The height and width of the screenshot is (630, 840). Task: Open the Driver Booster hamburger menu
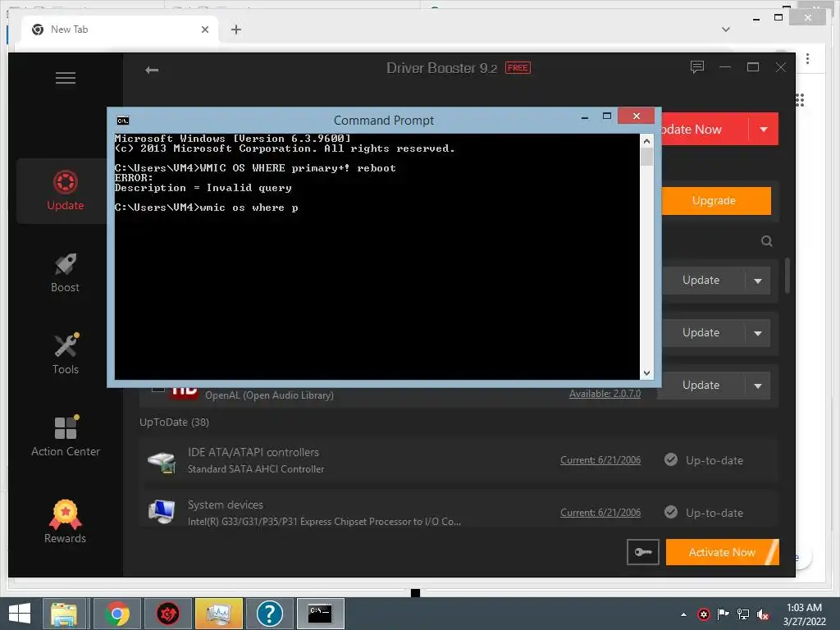[x=66, y=78]
